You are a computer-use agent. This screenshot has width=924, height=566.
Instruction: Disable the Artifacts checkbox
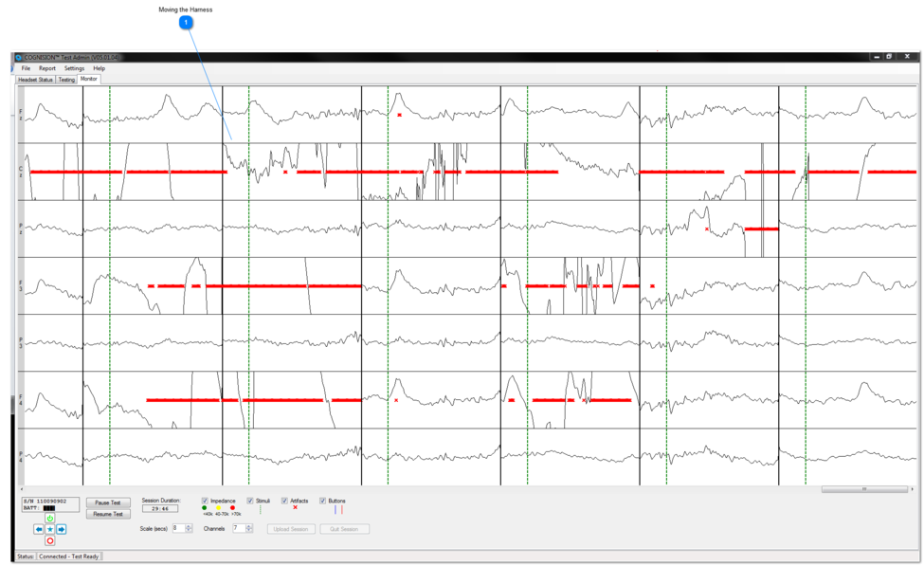pyautogui.click(x=284, y=501)
